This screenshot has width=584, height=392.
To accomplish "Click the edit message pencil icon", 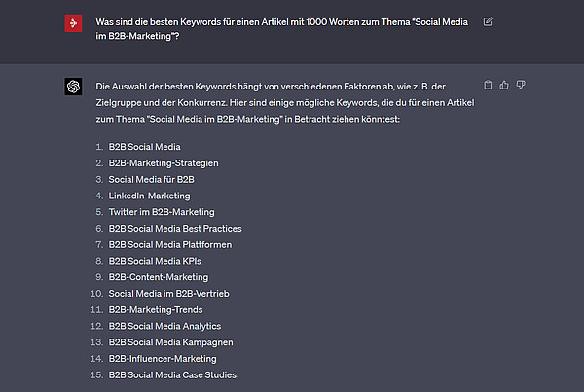I will (488, 21).
